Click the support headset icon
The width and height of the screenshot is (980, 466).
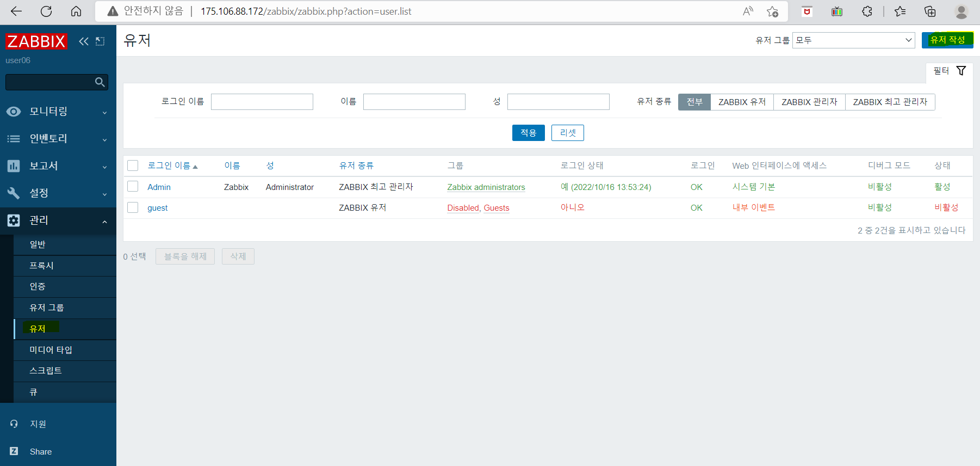tap(14, 424)
